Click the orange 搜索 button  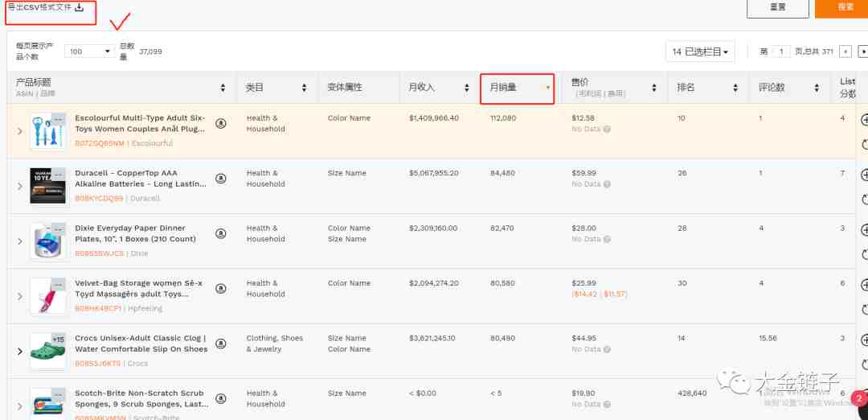tap(841, 7)
